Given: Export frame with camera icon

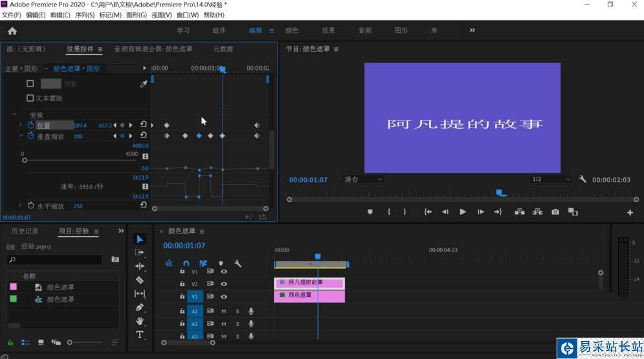Looking at the screenshot, I should point(555,212).
